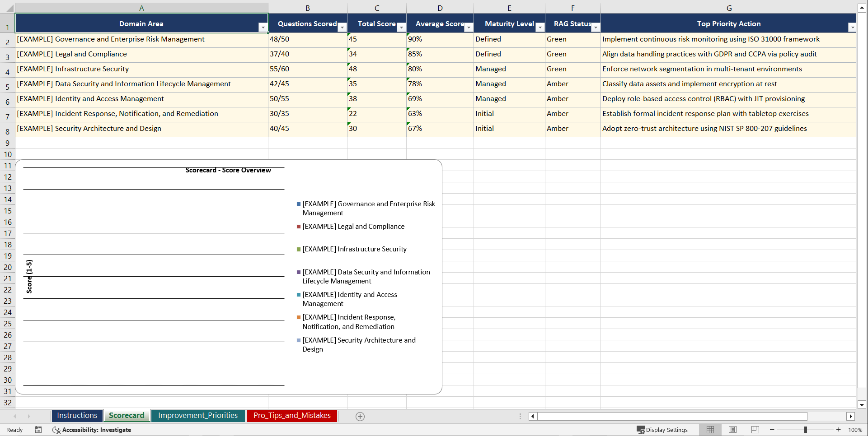Click the horizontal scrollbar right arrow

tap(851, 416)
